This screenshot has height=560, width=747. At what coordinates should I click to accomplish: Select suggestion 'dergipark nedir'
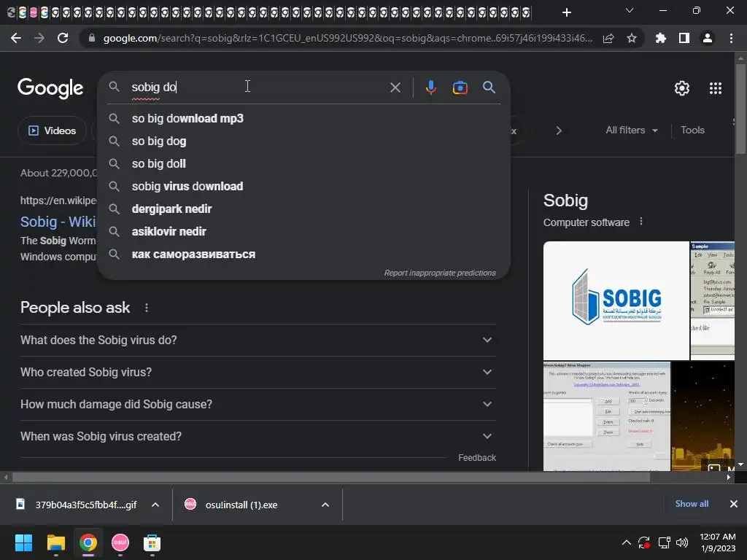tap(303, 209)
